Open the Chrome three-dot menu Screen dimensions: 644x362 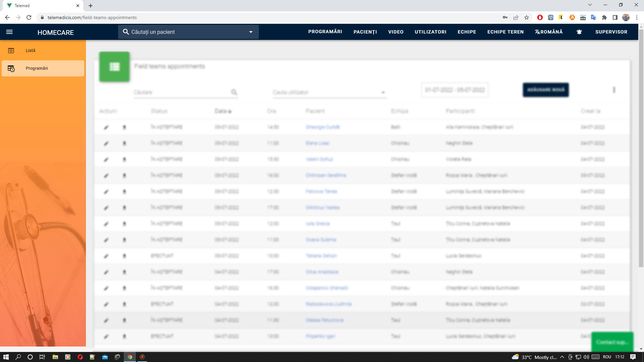coord(637,17)
